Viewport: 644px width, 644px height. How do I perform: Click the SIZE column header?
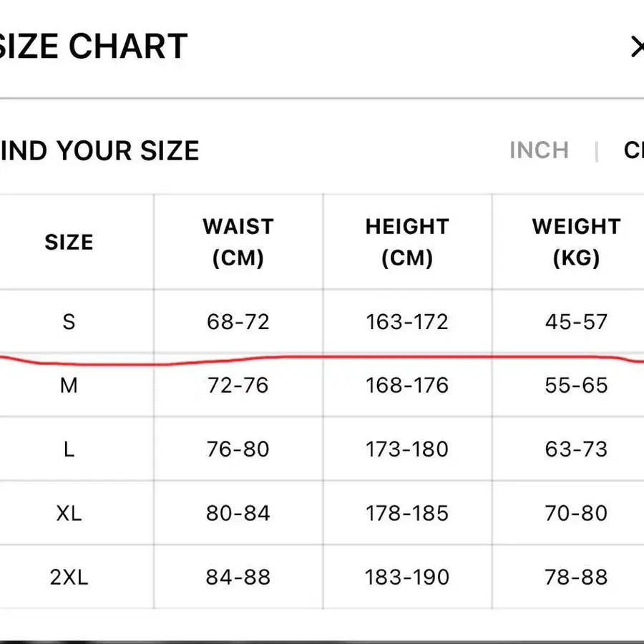click(69, 242)
